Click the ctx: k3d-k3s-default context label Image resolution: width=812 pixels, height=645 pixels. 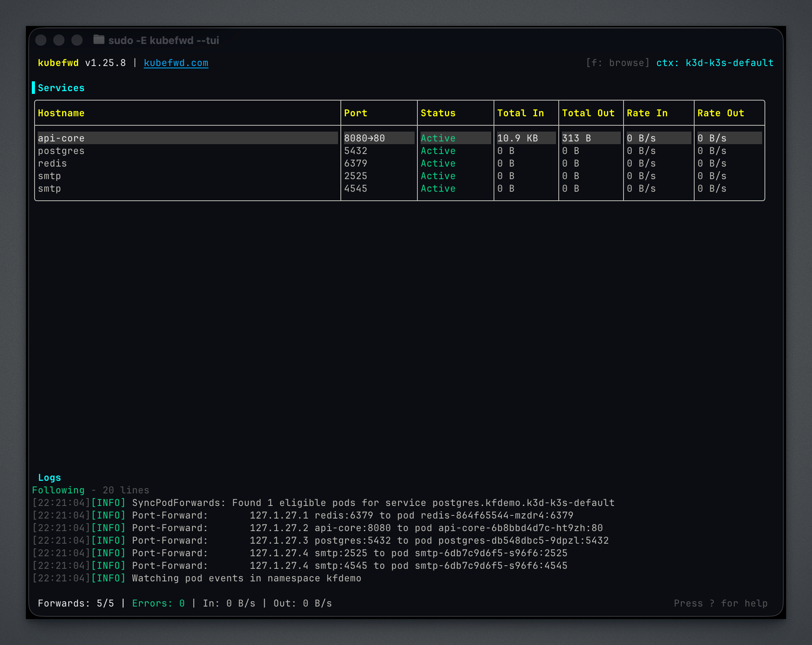(x=715, y=63)
